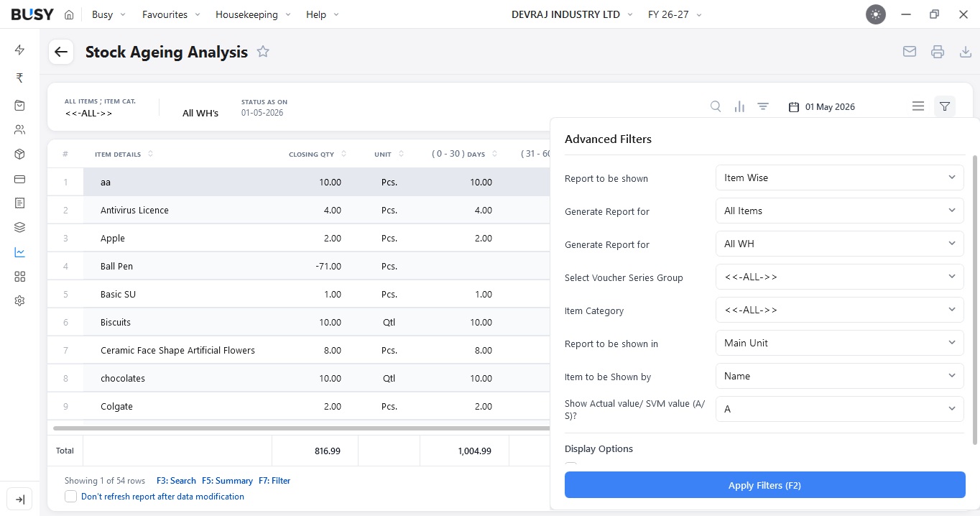Download the report with download icon
This screenshot has width=980, height=516.
click(966, 52)
